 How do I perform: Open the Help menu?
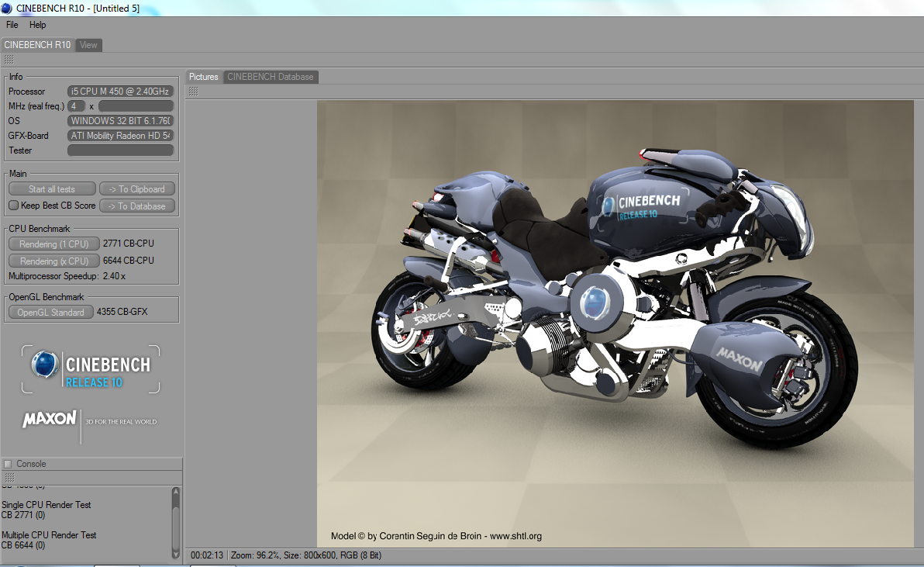pyautogui.click(x=38, y=25)
